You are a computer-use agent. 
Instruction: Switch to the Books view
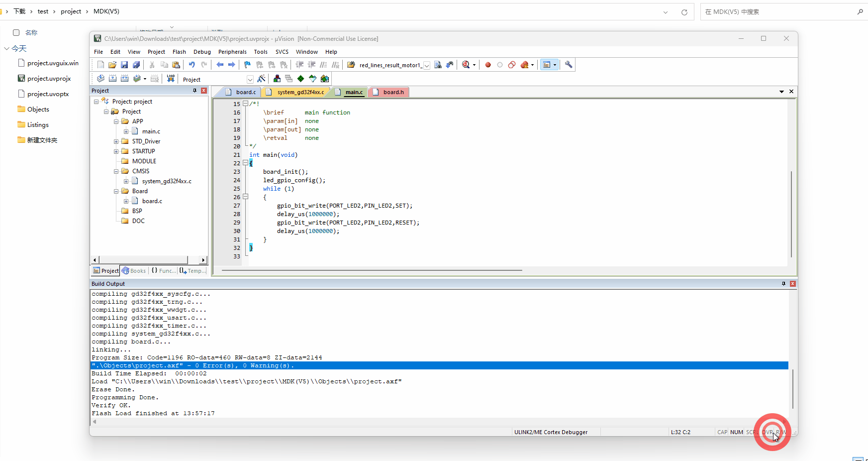click(x=133, y=270)
